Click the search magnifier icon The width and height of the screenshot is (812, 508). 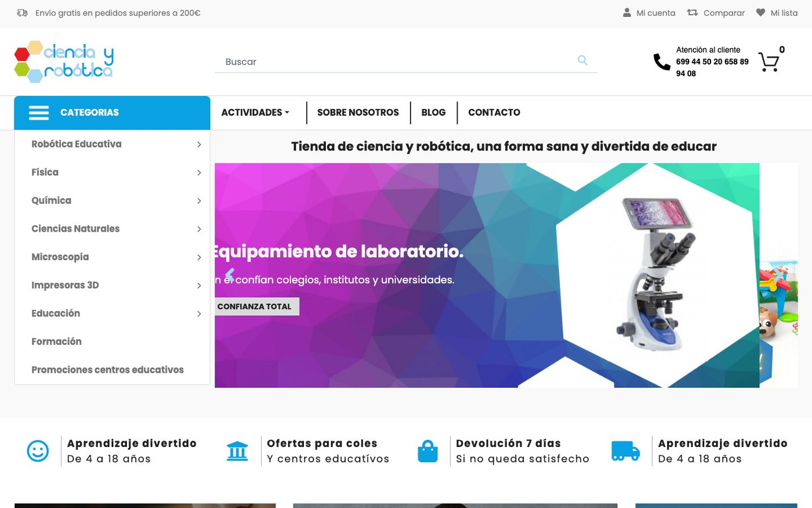[x=583, y=60]
